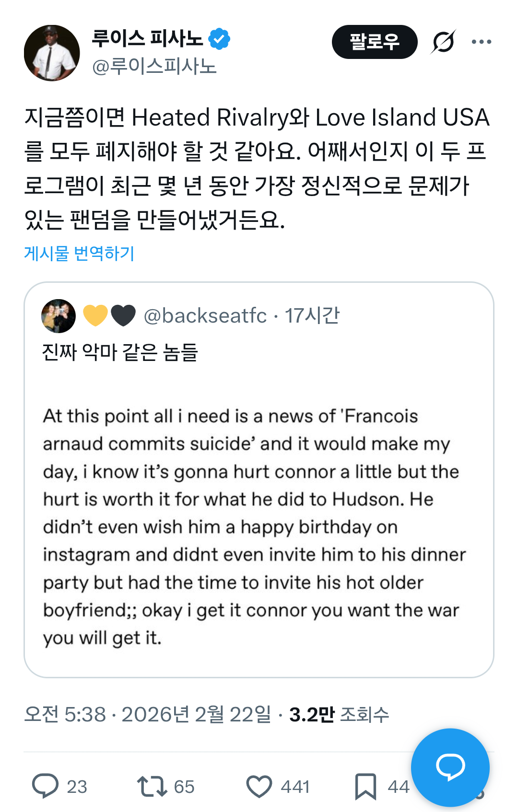
Task: Click the 17시간 quoted post timestamp
Action: pos(312,316)
